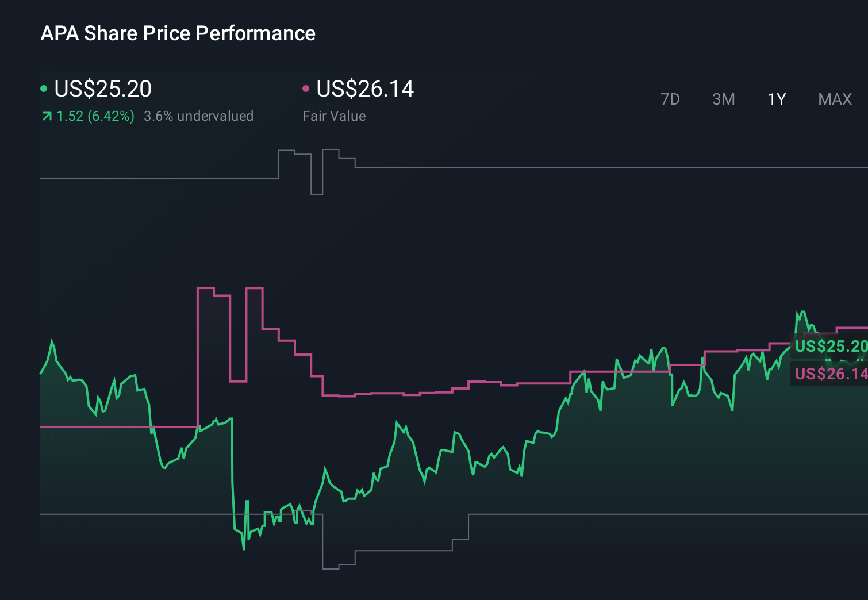Click the green share price legend dot

pos(44,88)
